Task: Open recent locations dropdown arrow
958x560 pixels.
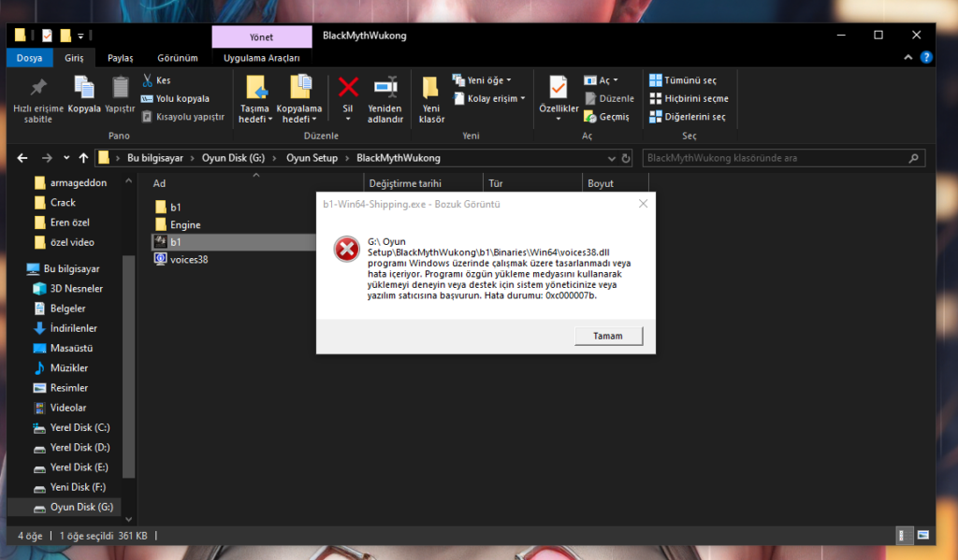Action: (x=66, y=158)
